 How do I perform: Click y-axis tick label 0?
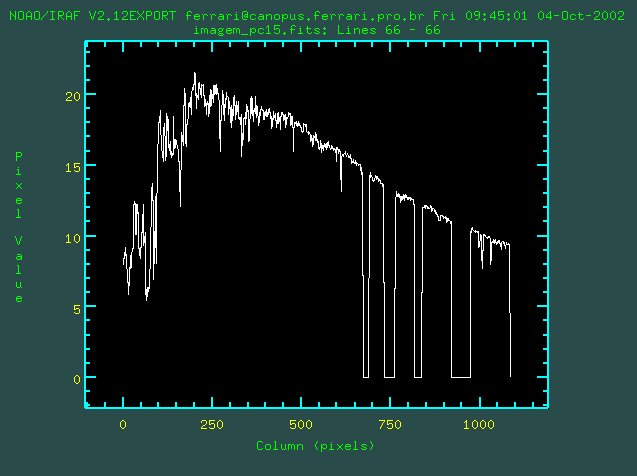point(77,379)
